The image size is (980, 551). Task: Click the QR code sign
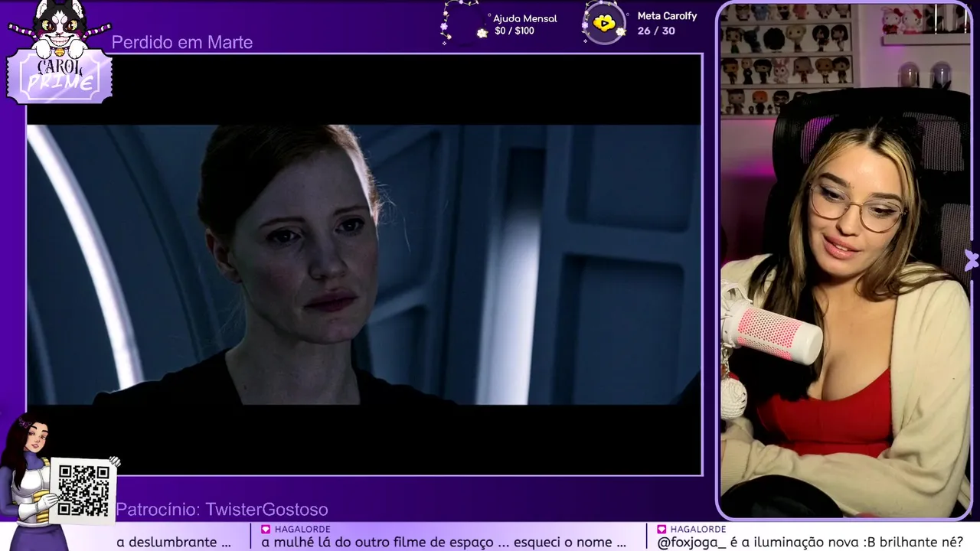tap(83, 491)
